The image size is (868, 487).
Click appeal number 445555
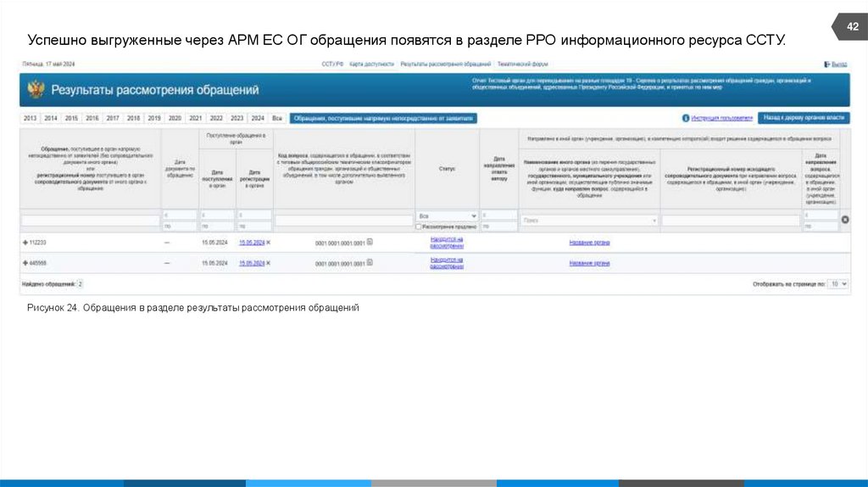(x=37, y=263)
